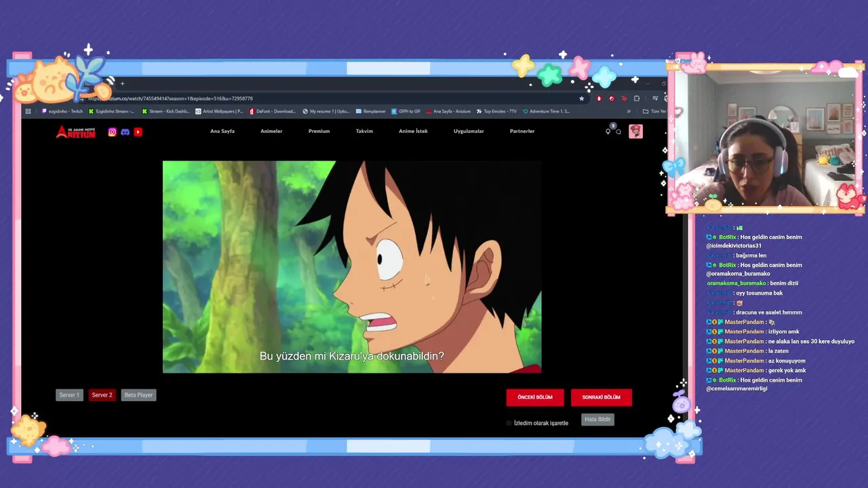Open Anizium's YouTube channel icon
The height and width of the screenshot is (488, 868).
[x=138, y=132]
